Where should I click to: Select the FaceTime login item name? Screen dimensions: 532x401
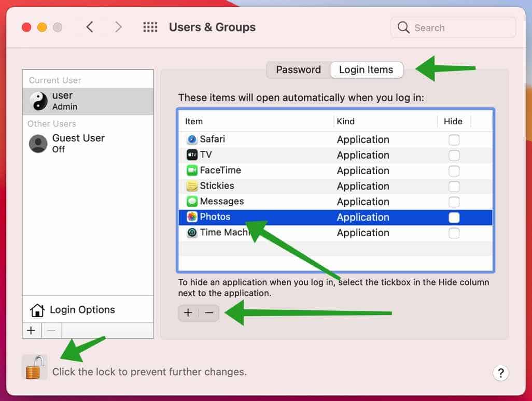(x=220, y=170)
